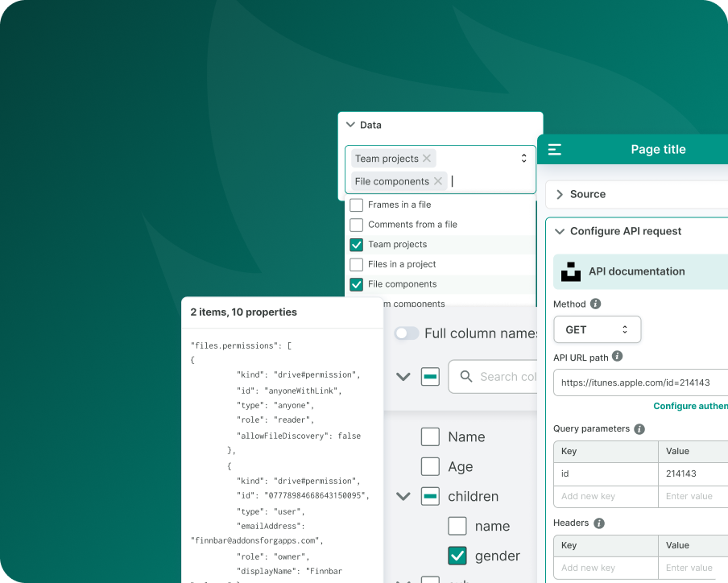Remove the Team projects tag
Image resolution: width=728 pixels, height=583 pixels.
427,159
